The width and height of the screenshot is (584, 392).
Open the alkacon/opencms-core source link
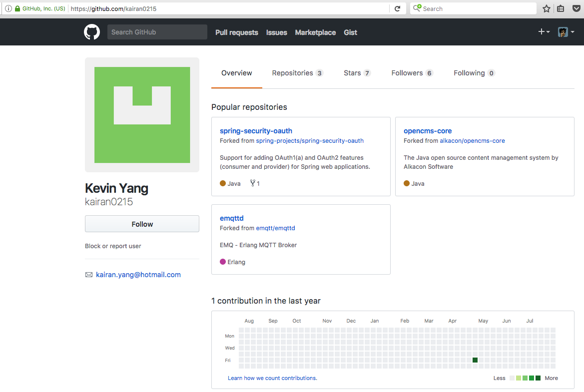coord(472,141)
